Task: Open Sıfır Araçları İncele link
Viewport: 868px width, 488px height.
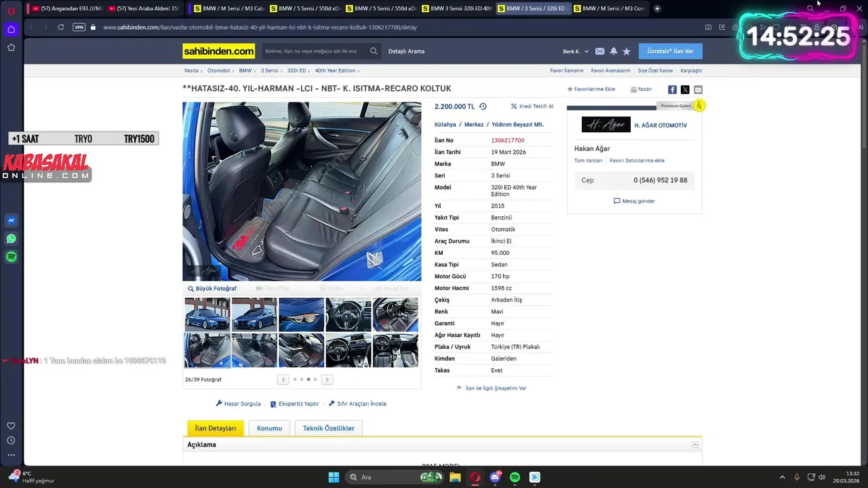Action: coord(357,404)
